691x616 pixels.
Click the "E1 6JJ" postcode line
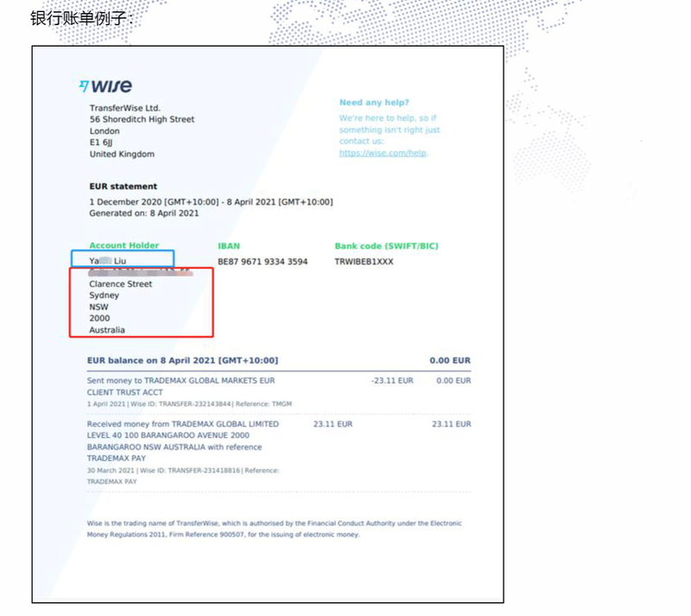[x=101, y=143]
